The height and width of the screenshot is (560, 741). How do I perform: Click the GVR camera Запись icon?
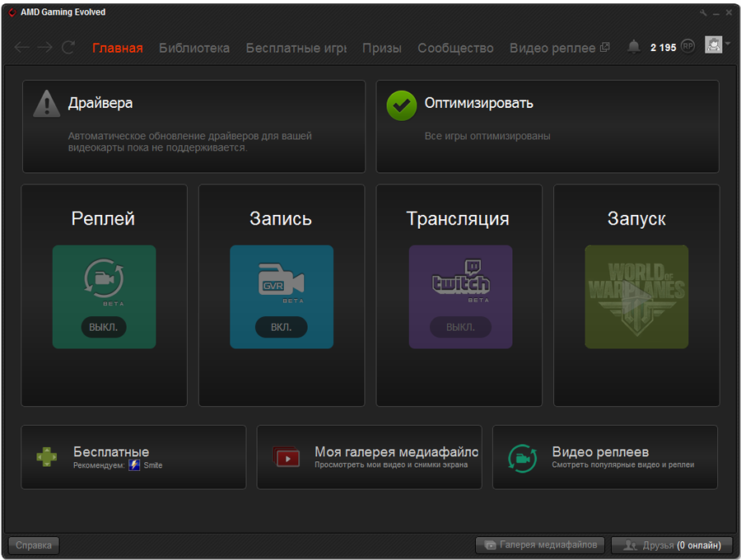point(282,279)
